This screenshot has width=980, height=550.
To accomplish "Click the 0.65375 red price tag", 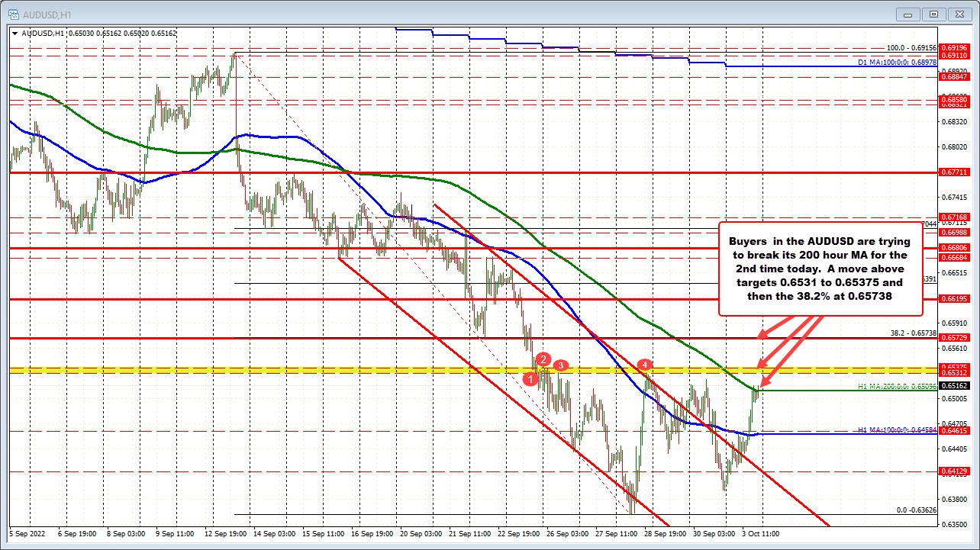I will [x=956, y=367].
